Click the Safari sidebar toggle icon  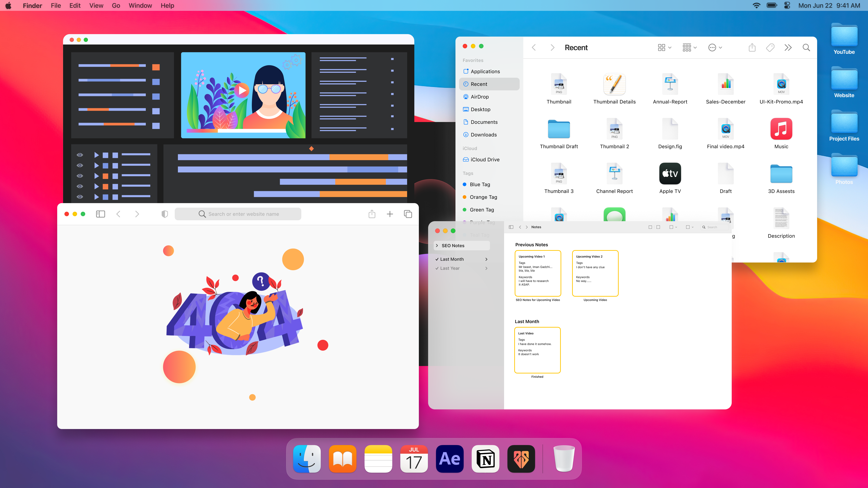click(x=100, y=214)
